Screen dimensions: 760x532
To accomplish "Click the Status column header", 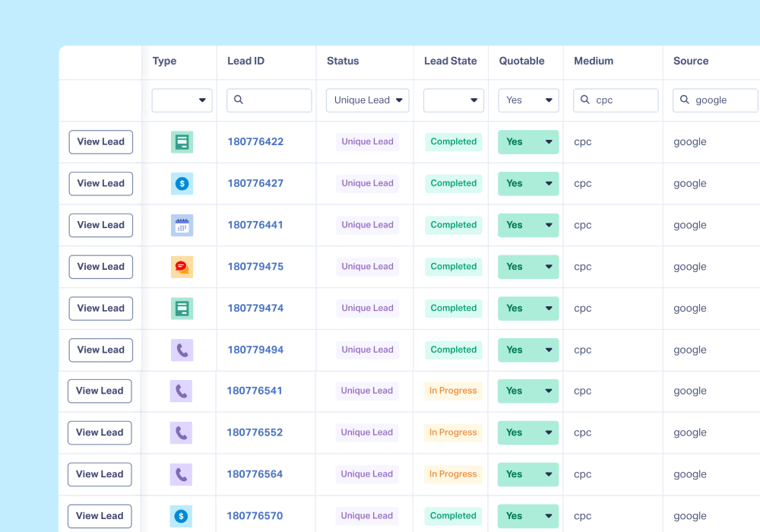I will (x=343, y=61).
